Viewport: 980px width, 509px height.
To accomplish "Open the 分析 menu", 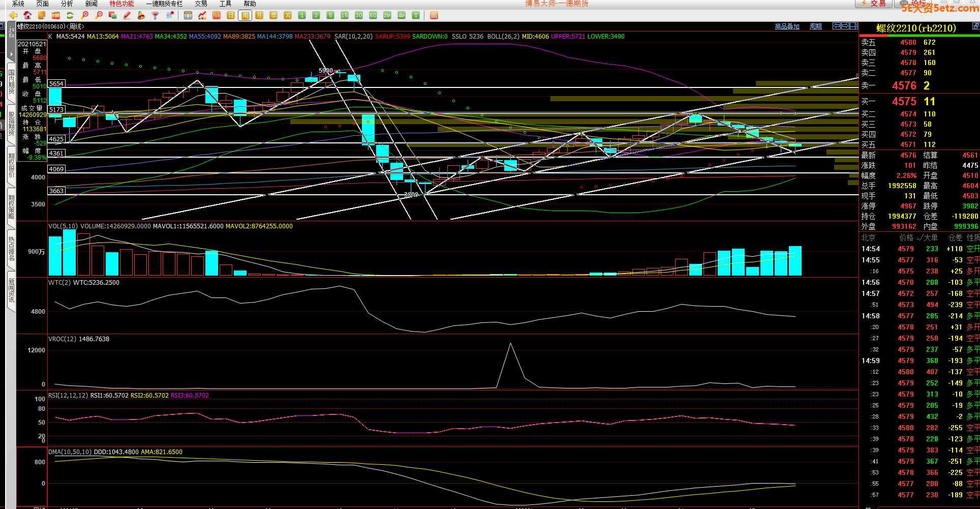I will [67, 4].
